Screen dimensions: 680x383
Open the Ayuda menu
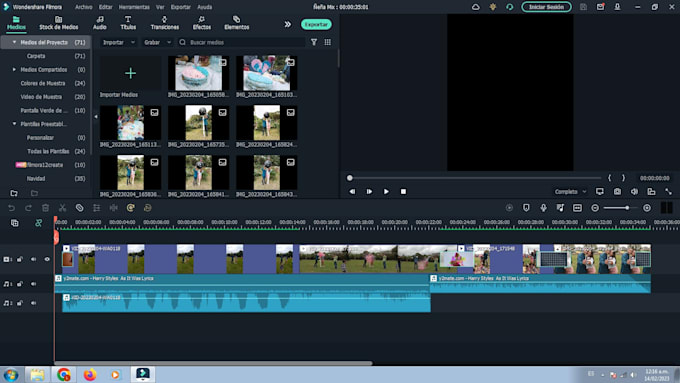[205, 7]
